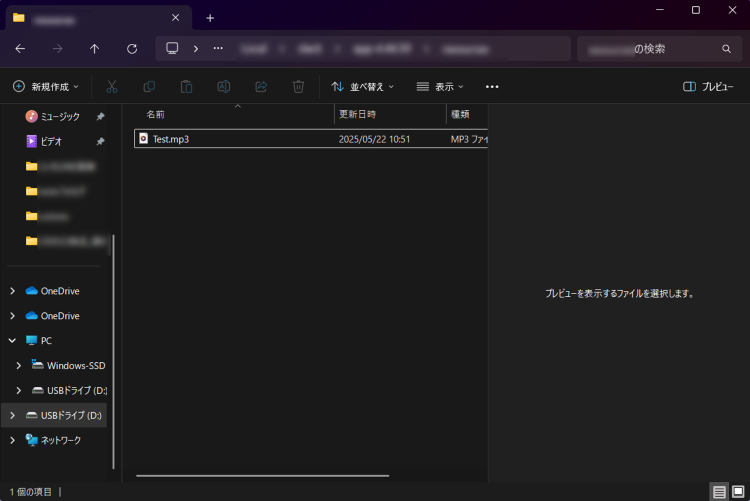Image resolution: width=750 pixels, height=501 pixels.
Task: Select the Test.mp3 file
Action: pyautogui.click(x=311, y=139)
